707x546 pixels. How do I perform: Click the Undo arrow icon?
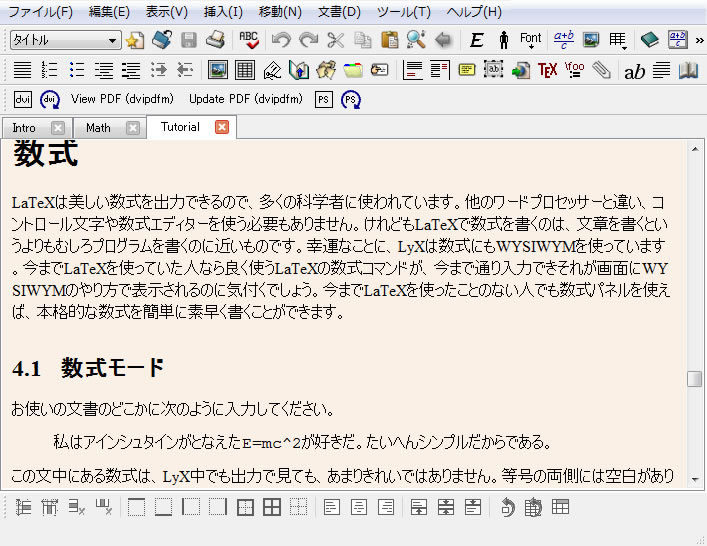tap(281, 40)
